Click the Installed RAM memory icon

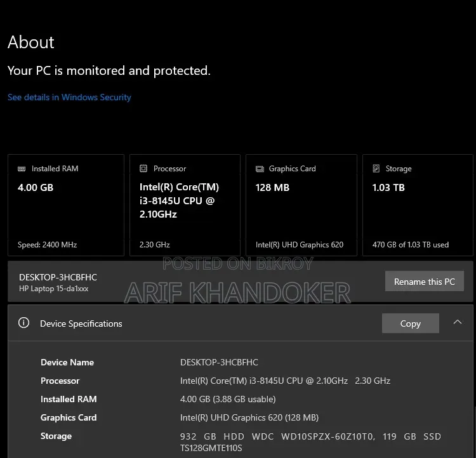22,169
